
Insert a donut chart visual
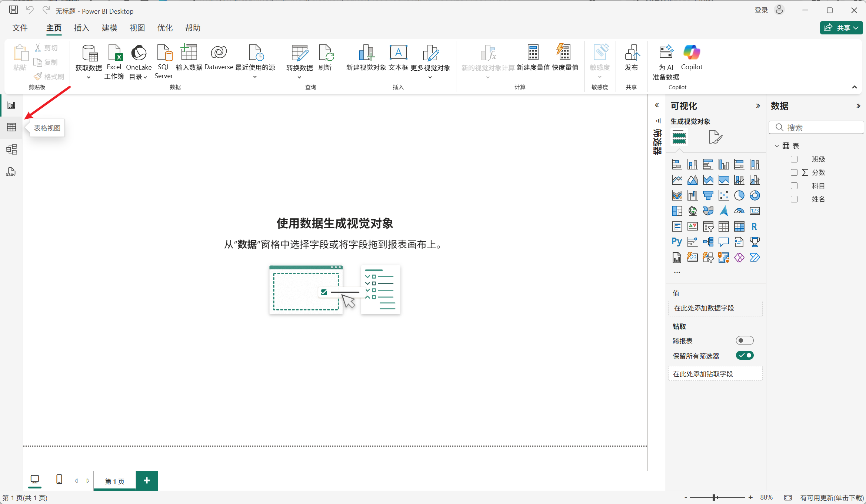pos(755,195)
